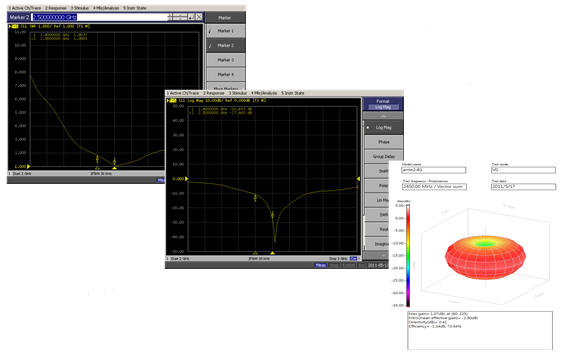This screenshot has width=570, height=360.
Task: Open 2 Response menu in SWR window
Action: [56, 8]
